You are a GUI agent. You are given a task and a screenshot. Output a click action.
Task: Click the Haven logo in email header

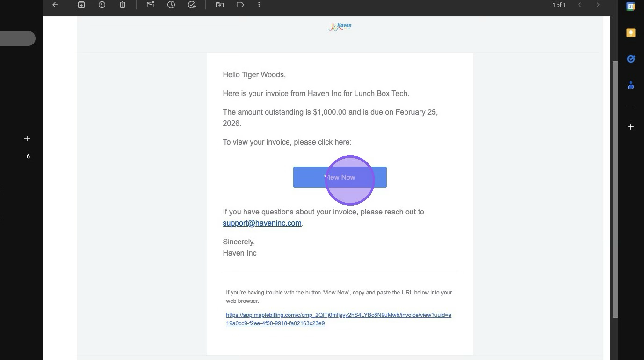pyautogui.click(x=340, y=27)
